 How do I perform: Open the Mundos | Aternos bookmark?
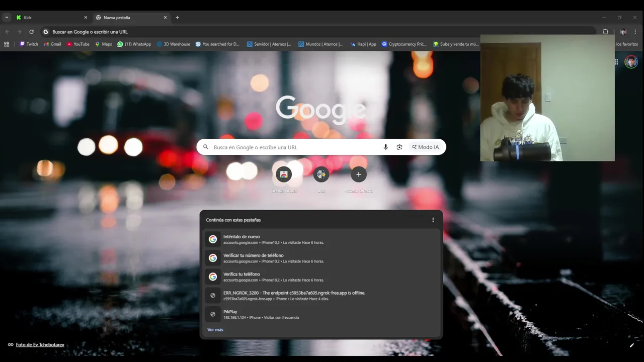click(320, 44)
